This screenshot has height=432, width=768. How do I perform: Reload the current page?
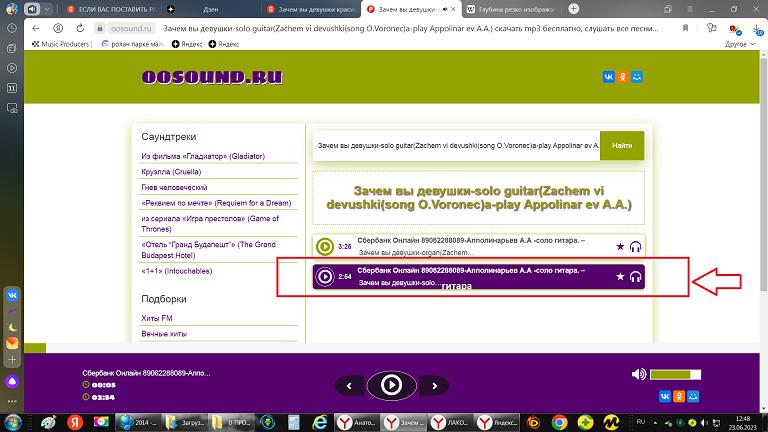[80, 28]
